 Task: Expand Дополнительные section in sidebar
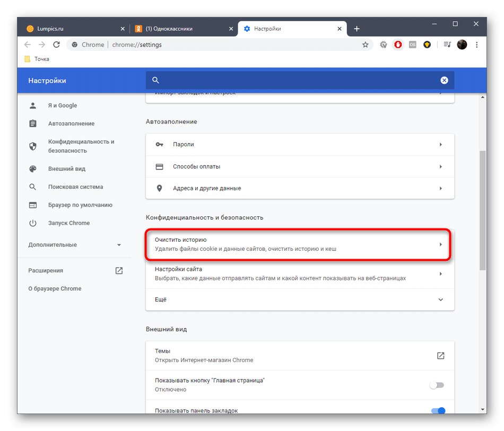[x=75, y=245]
